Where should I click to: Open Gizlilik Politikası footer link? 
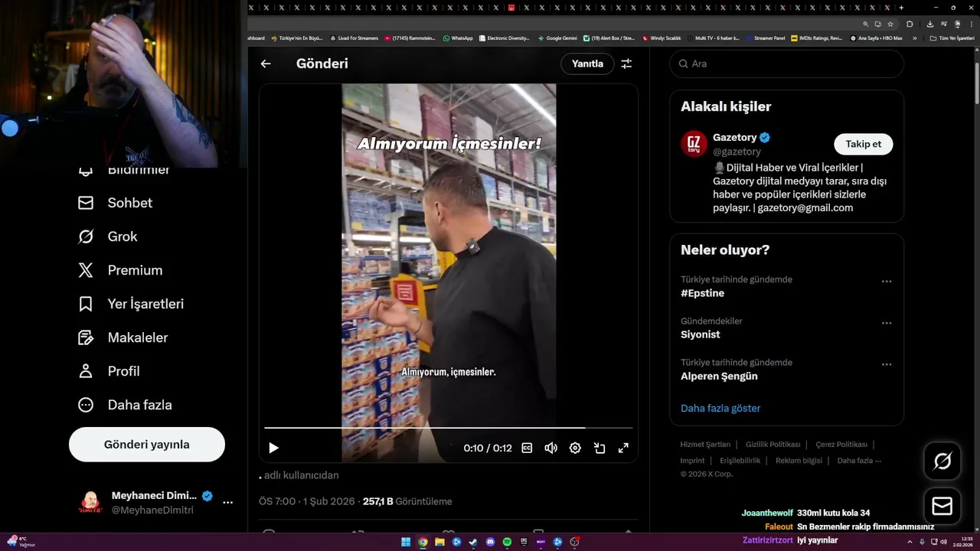pos(773,445)
